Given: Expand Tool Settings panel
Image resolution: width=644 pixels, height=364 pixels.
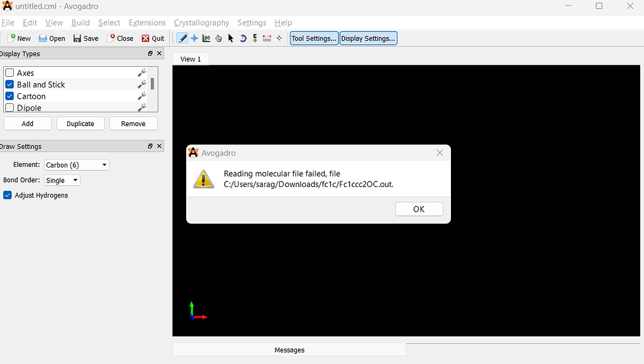Looking at the screenshot, I should [x=314, y=38].
